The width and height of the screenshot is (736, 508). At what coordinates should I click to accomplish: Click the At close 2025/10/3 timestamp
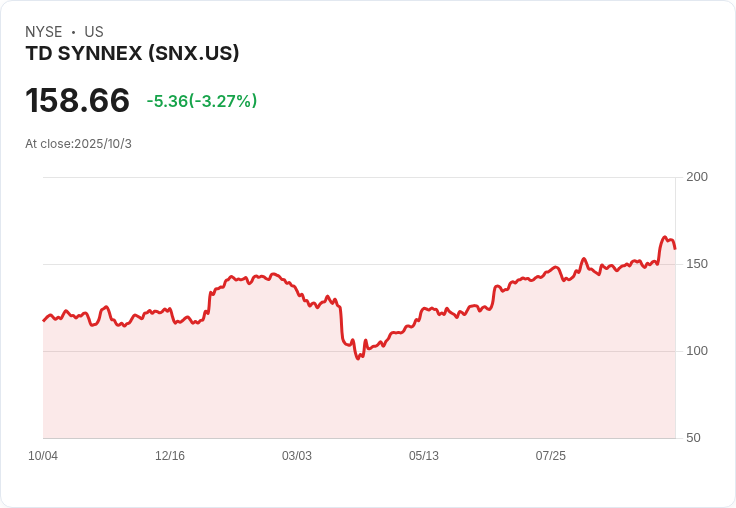pyautogui.click(x=78, y=144)
